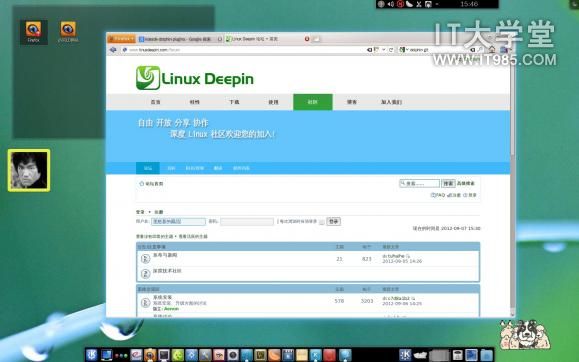Click the folder icon beside first forum row
This screenshot has height=362, width=579.
click(x=145, y=259)
